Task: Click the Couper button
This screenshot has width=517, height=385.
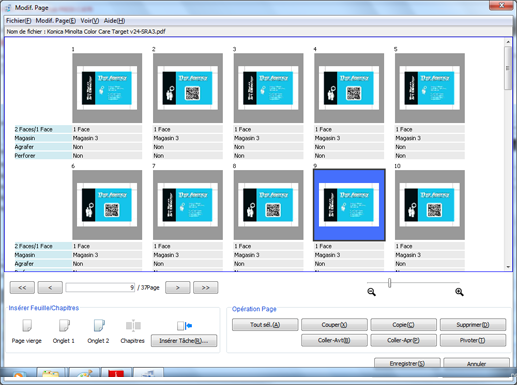Action: pyautogui.click(x=334, y=325)
